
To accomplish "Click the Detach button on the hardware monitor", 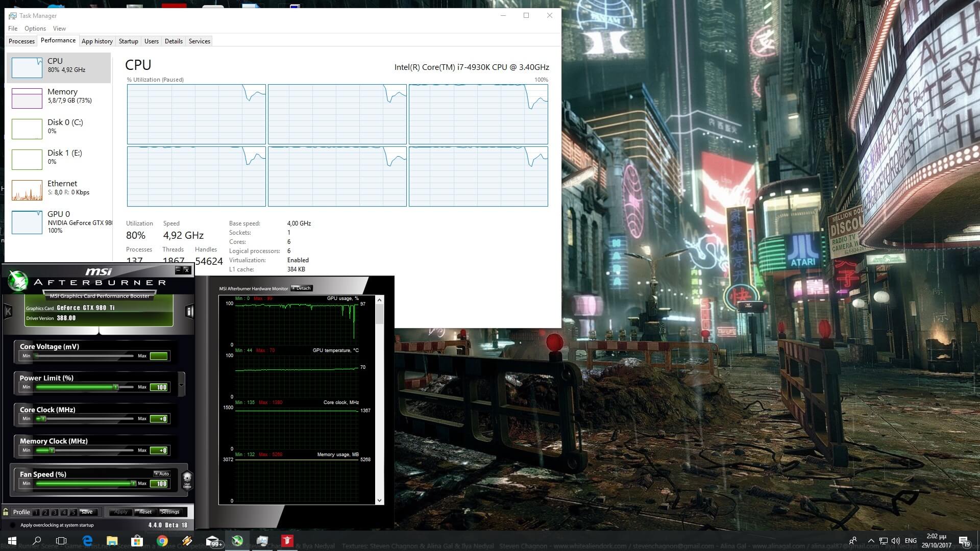I will pos(301,288).
